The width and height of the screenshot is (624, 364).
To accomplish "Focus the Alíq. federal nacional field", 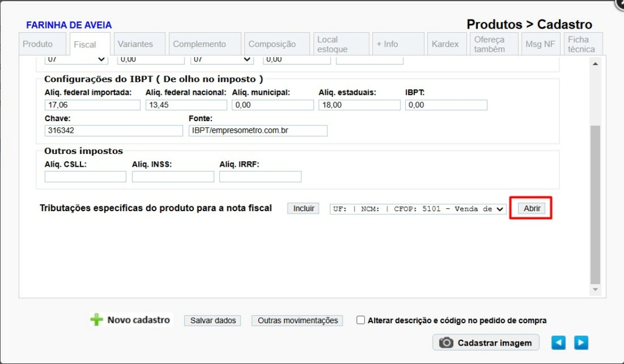I will click(x=186, y=105).
